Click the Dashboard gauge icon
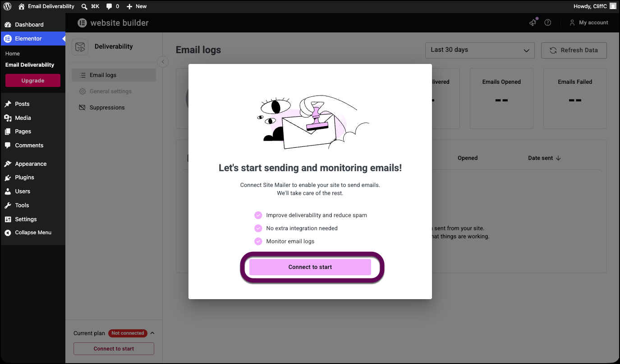Viewport: 620px width, 364px height. tap(8, 25)
